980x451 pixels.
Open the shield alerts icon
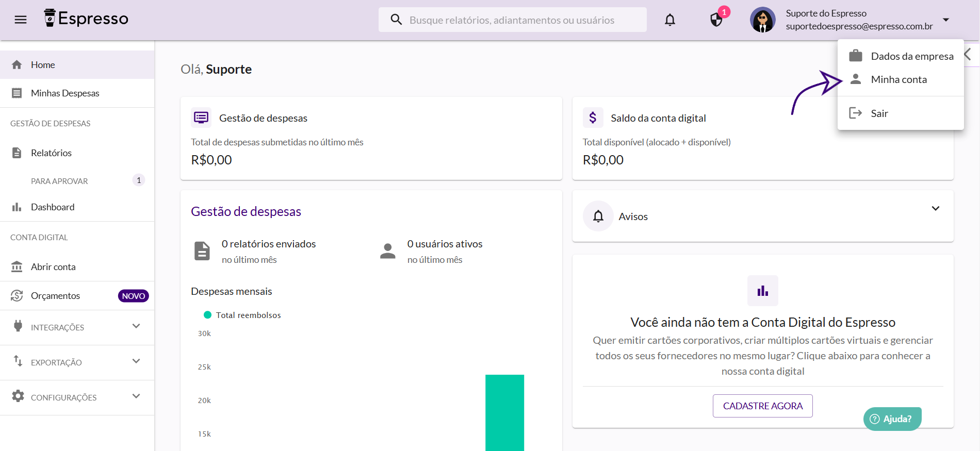pos(716,20)
